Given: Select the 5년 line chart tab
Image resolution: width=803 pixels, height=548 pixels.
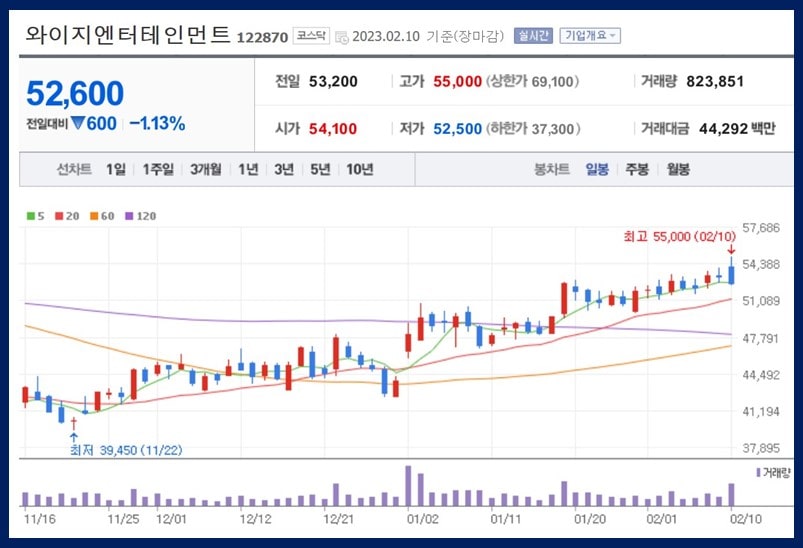Looking at the screenshot, I should tap(320, 169).
